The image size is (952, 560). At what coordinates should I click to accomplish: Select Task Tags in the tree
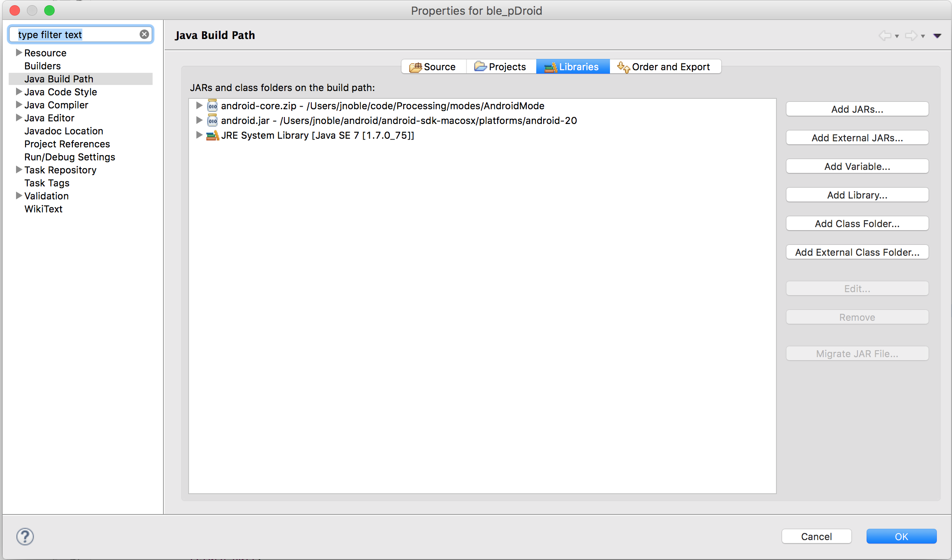point(47,183)
